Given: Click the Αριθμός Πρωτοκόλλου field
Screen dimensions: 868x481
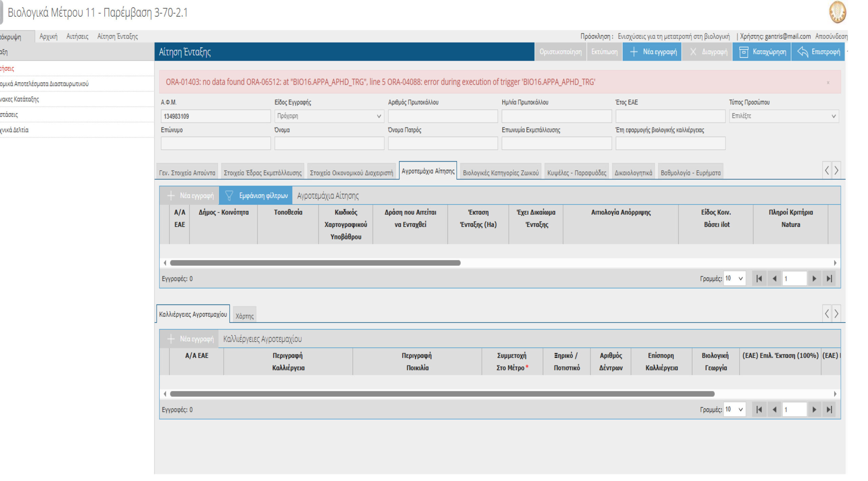Looking at the screenshot, I should pyautogui.click(x=443, y=116).
